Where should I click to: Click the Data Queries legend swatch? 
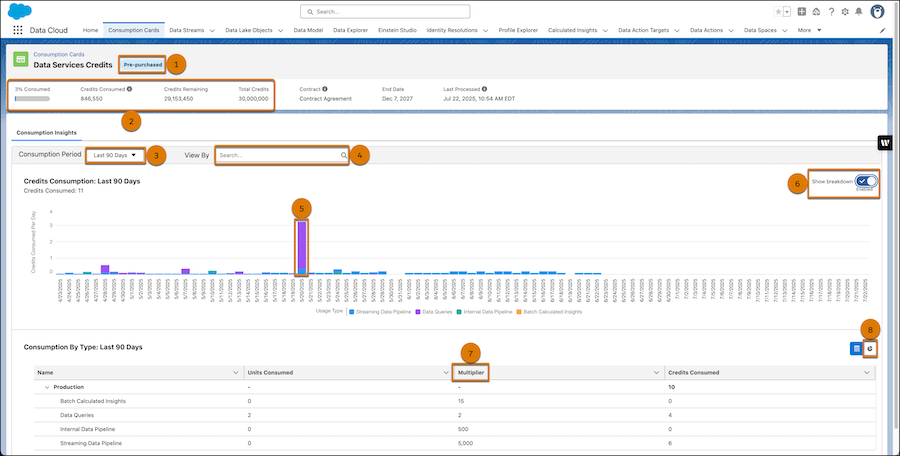click(x=418, y=312)
